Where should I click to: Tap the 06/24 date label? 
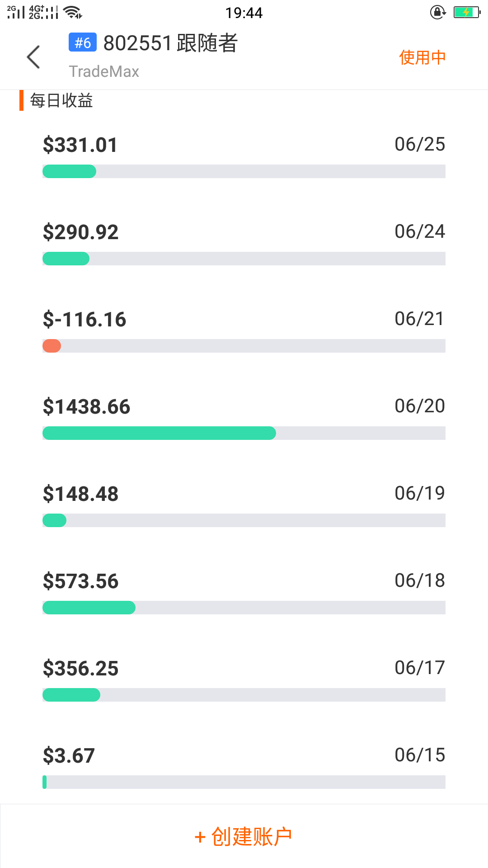tap(420, 231)
